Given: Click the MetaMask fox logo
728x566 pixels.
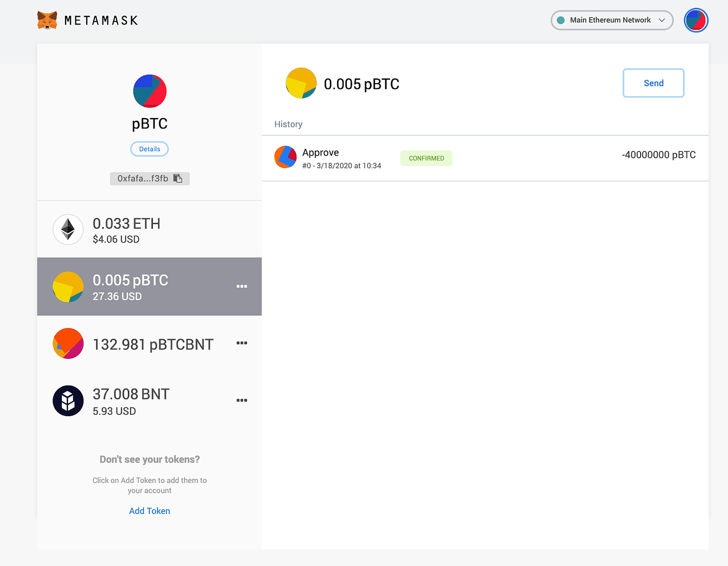Looking at the screenshot, I should [47, 20].
